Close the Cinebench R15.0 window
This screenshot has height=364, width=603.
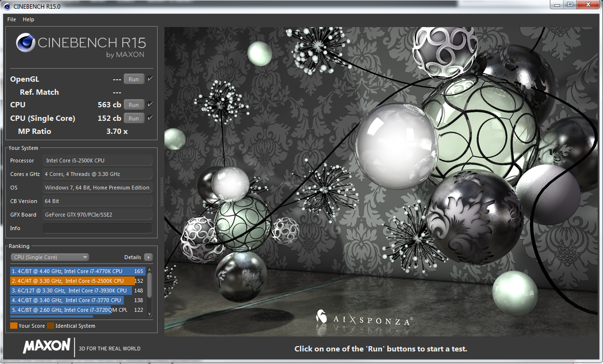tap(588, 4)
